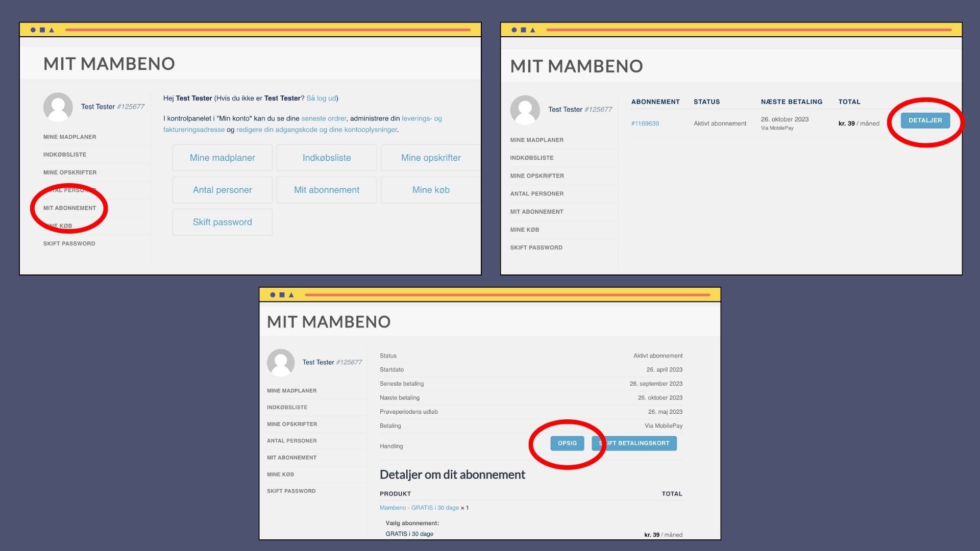Select MINE OPSKRIFTER in the subscription table sidebar
980x551 pixels.
tap(537, 176)
